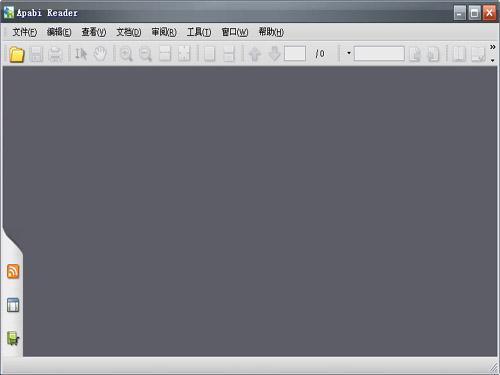Open the orange RSS feed sidebar icon

click(x=13, y=271)
